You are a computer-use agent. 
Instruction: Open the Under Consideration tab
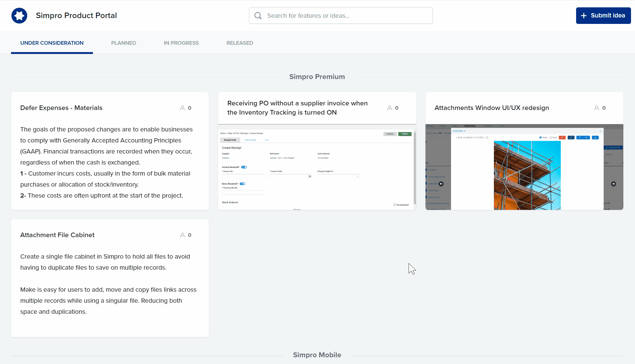click(52, 43)
